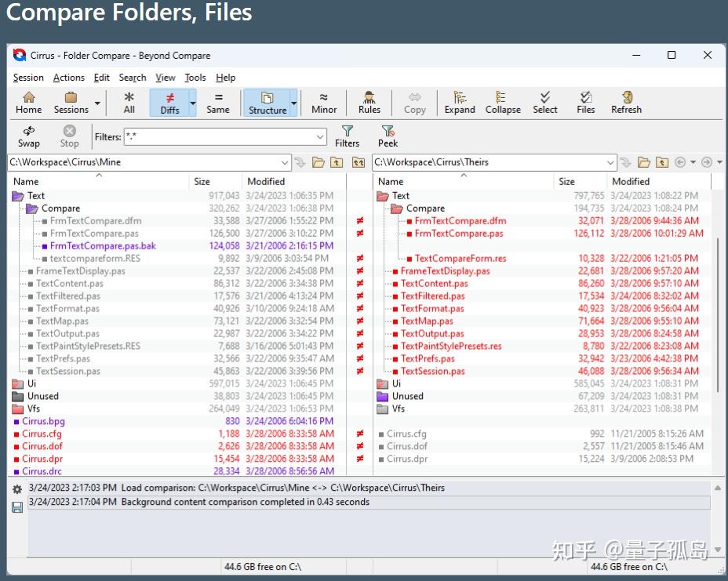Image resolution: width=728 pixels, height=581 pixels.
Task: Save the log with the disk icon
Action: coord(17,507)
